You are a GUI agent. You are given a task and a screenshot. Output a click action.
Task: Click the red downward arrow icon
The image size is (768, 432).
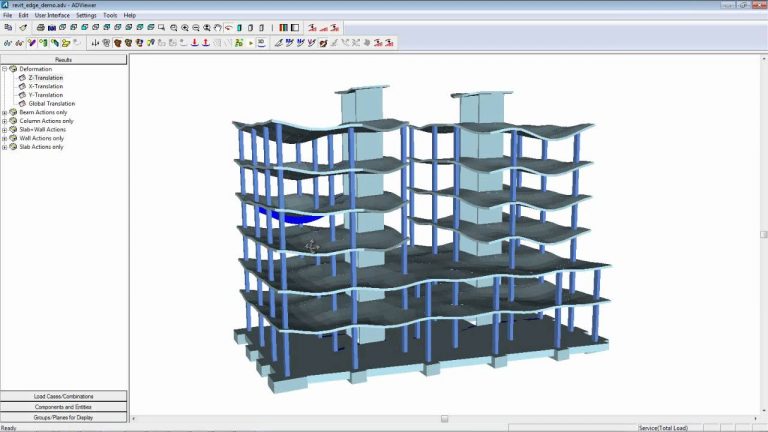click(194, 43)
